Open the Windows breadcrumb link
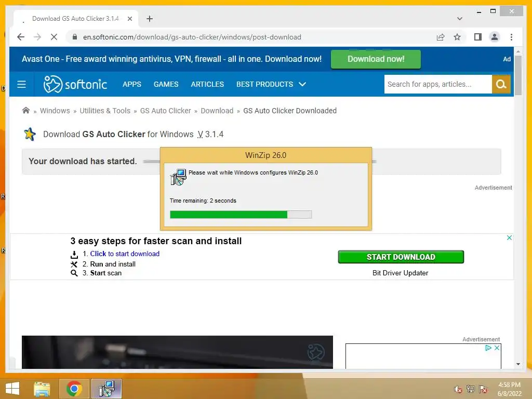The height and width of the screenshot is (399, 532). tap(55, 111)
